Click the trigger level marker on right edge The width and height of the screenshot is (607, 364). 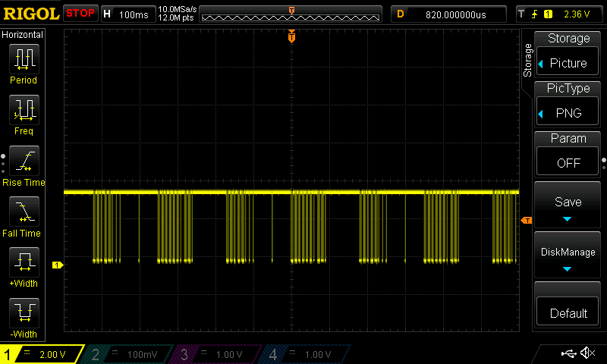tap(527, 221)
